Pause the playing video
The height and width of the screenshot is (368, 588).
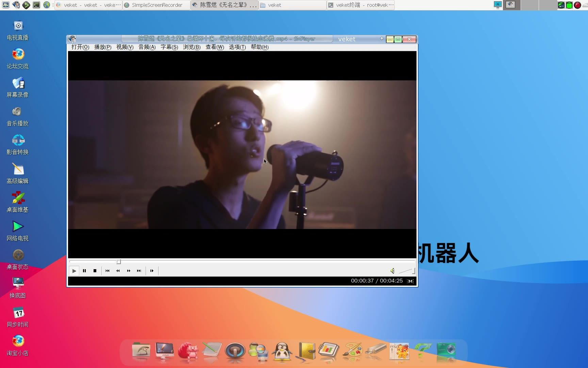[84, 271]
